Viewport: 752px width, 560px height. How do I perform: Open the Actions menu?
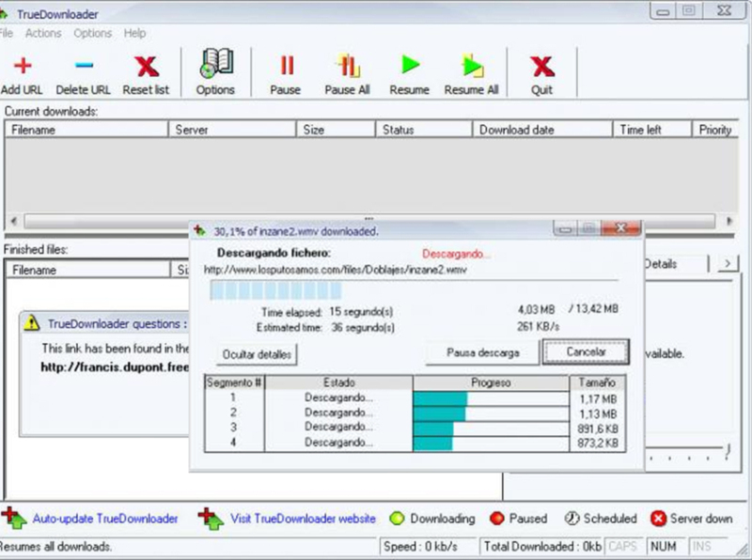[43, 33]
